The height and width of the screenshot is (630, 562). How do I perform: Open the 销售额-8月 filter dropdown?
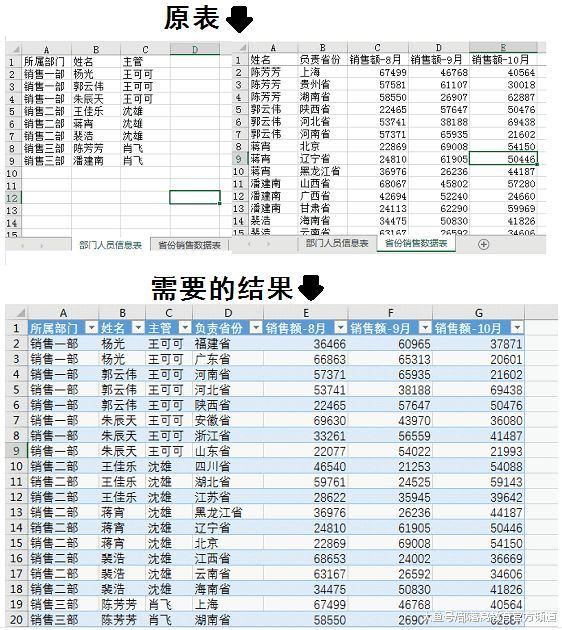click(341, 328)
